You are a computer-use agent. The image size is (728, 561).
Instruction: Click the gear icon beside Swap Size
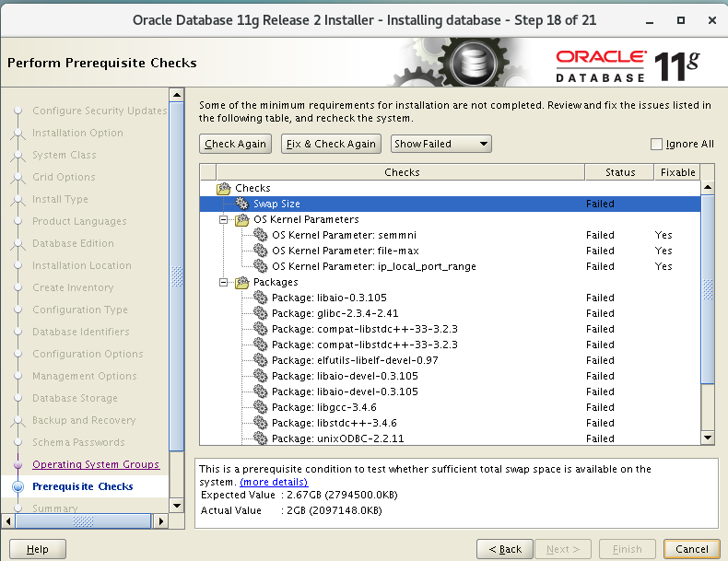point(241,204)
